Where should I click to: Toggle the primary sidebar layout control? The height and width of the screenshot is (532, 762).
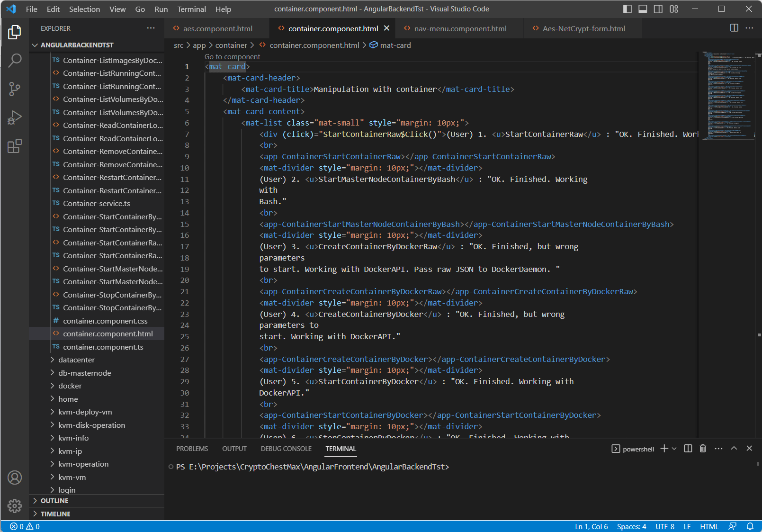coord(627,9)
